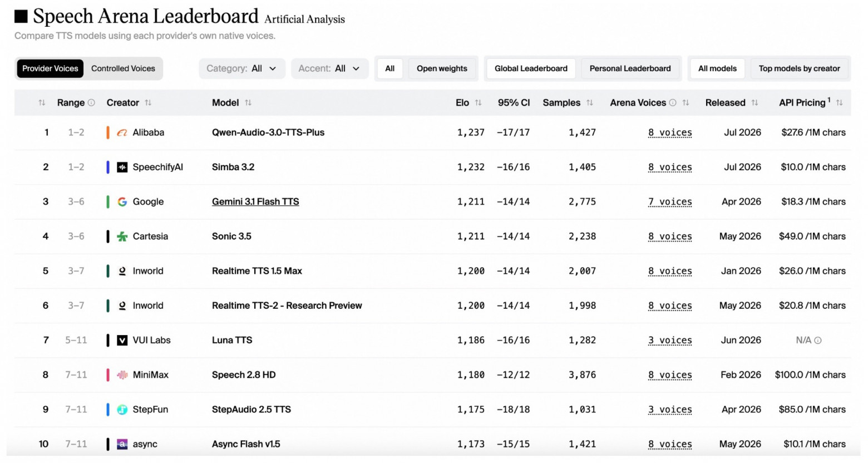
Task: Click the info icon next to N/A pricing
Action: point(818,340)
